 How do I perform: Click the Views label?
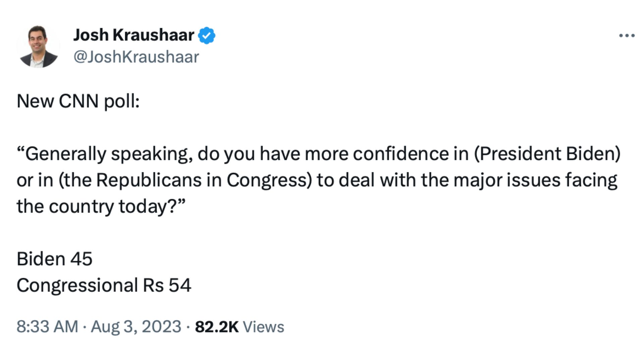coord(263,327)
